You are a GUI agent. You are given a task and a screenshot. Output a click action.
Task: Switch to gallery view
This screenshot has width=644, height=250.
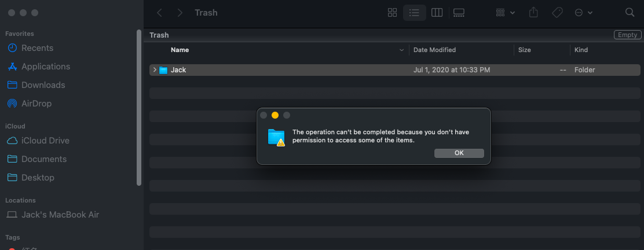point(459,13)
